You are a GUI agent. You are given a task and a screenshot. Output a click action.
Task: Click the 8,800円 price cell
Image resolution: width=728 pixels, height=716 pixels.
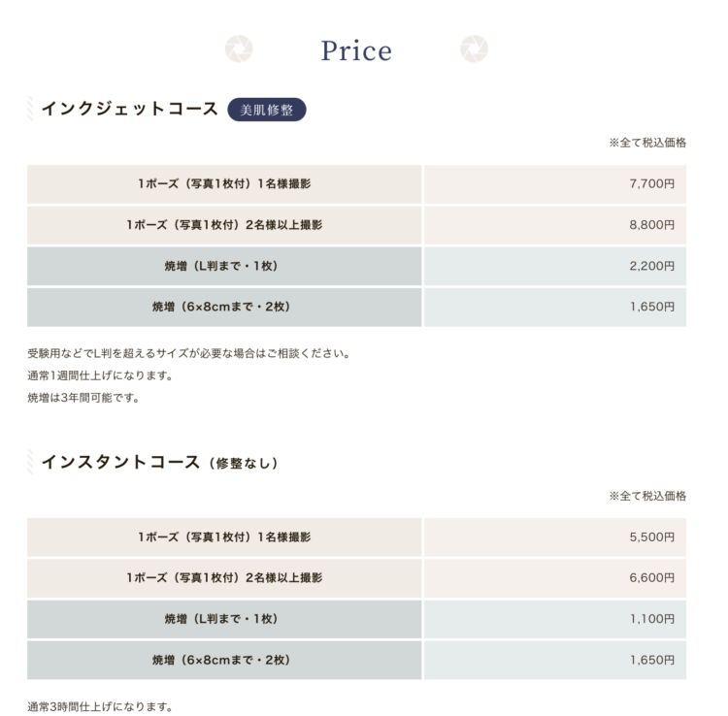coord(555,225)
